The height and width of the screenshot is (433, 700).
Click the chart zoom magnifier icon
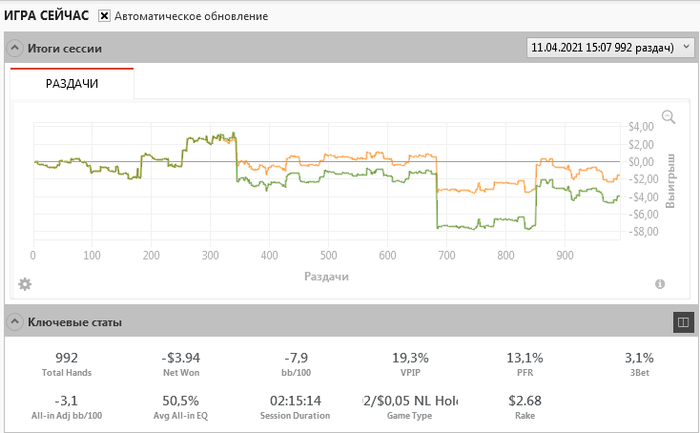pyautogui.click(x=668, y=117)
